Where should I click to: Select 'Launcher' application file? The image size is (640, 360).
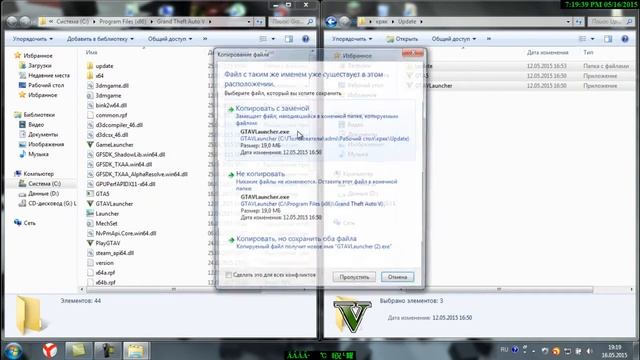click(107, 213)
